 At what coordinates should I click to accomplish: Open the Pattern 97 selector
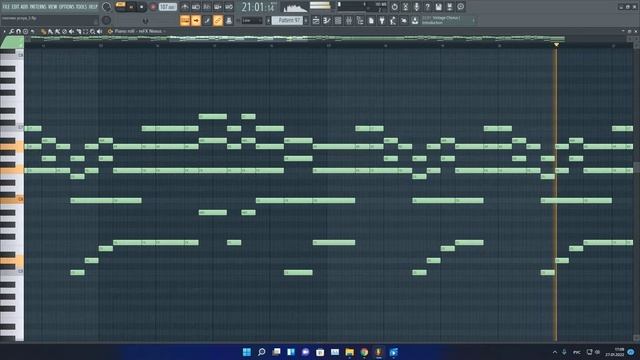pos(287,20)
